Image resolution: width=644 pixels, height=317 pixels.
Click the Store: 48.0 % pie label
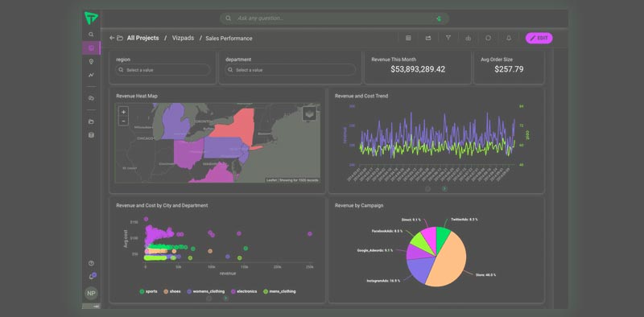[485, 274]
